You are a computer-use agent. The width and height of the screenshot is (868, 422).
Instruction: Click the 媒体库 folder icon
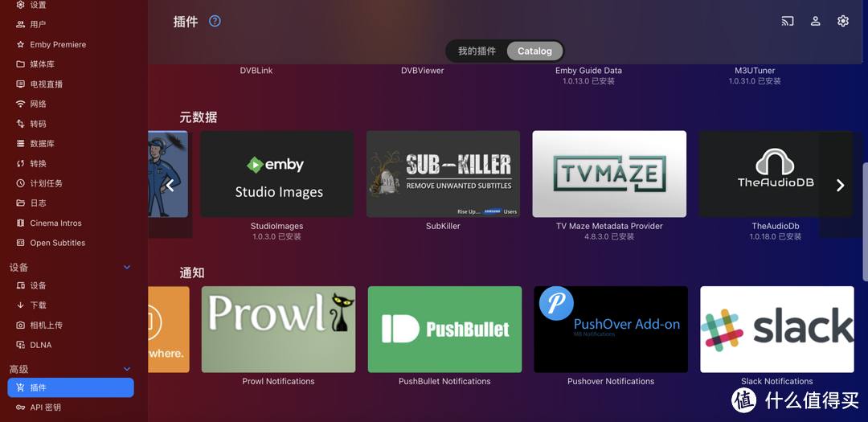(x=20, y=64)
